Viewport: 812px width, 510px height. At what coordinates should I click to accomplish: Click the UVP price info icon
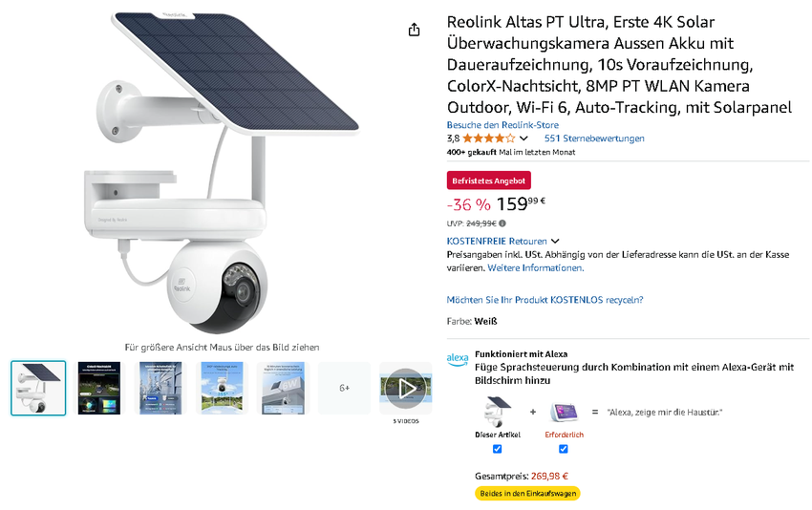[502, 223]
